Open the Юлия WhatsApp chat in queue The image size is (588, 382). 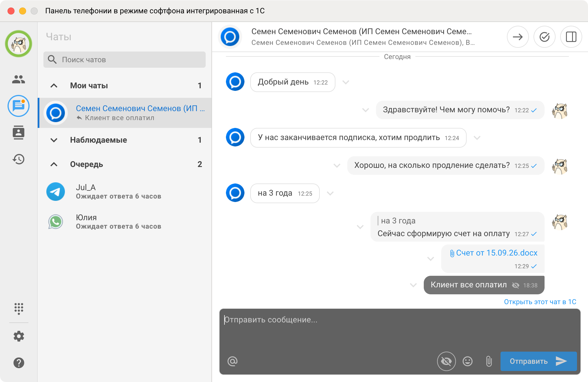coord(125,222)
